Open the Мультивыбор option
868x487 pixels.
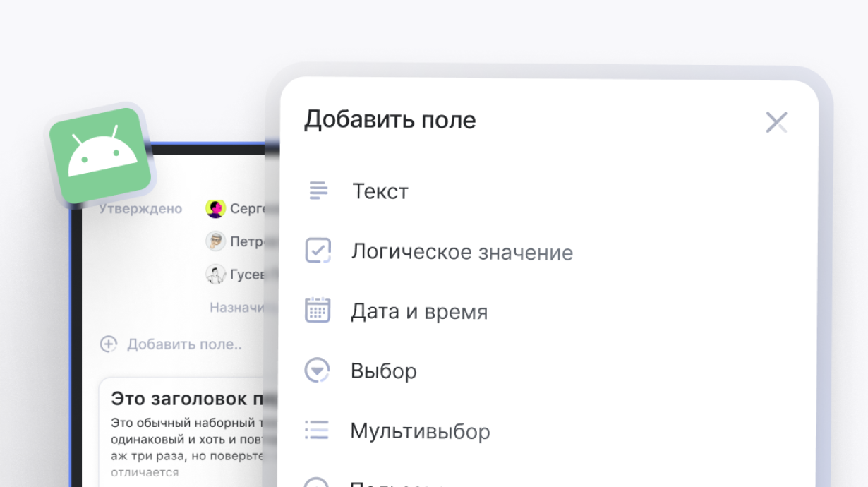click(421, 431)
